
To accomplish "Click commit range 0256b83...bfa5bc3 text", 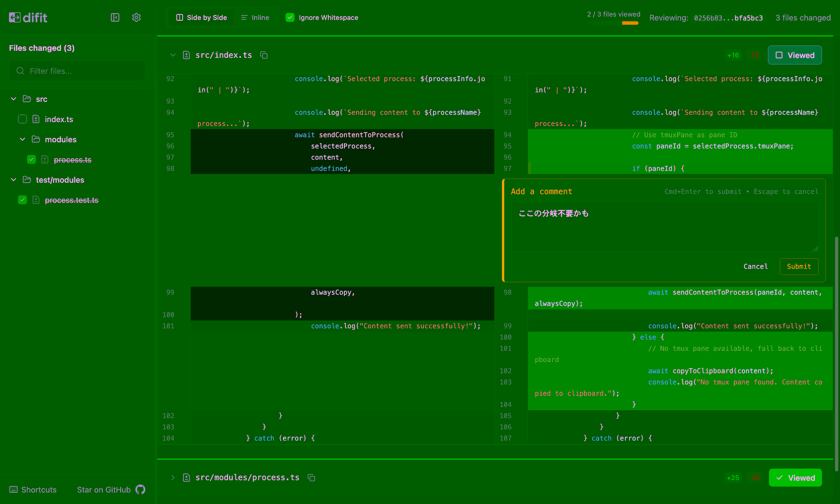I will [728, 18].
